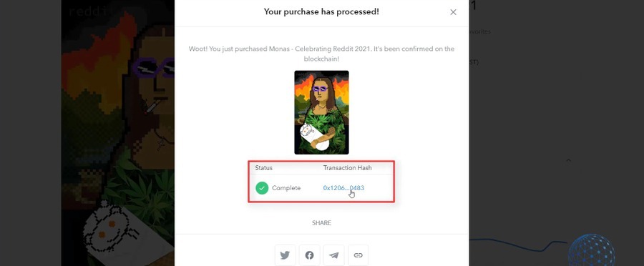Click the green Complete checkmark icon
Screen dimensions: 644x266
pos(262,188)
